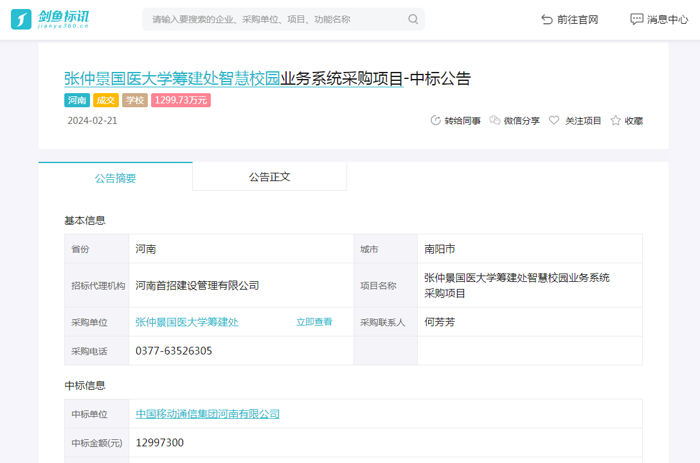Click 收藏 label
The image size is (700, 463).
click(633, 121)
